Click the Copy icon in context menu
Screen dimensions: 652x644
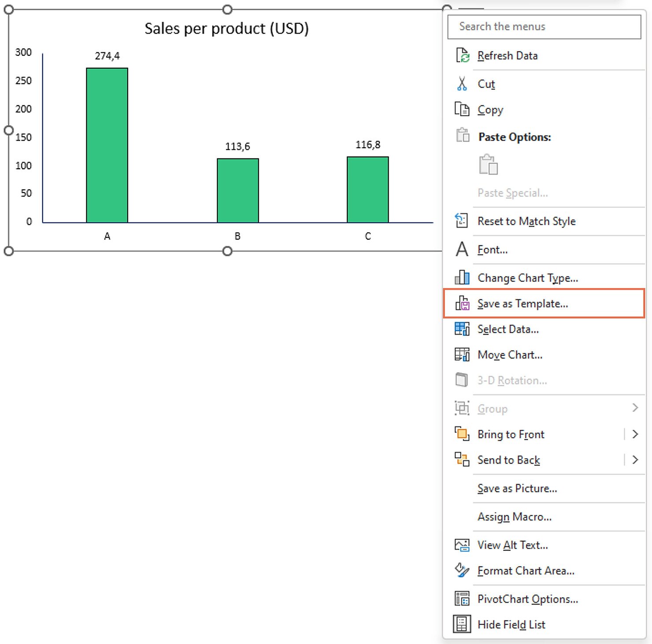tap(462, 109)
